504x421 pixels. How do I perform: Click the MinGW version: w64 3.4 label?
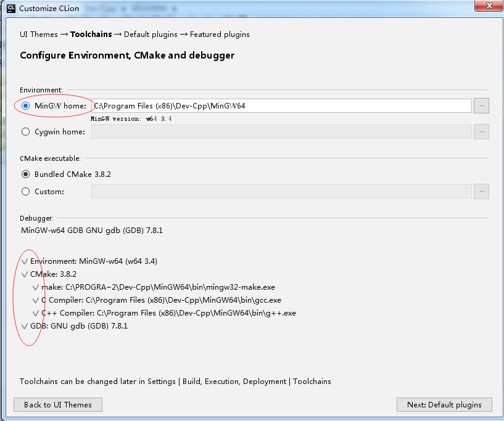tap(131, 119)
